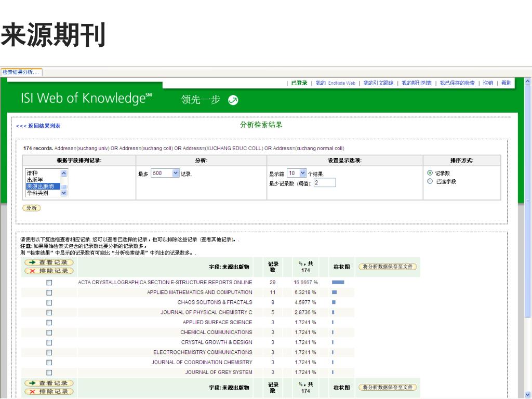Select 来源出版物 in the field list
Viewport: 532px width, 399px height.
[43, 187]
